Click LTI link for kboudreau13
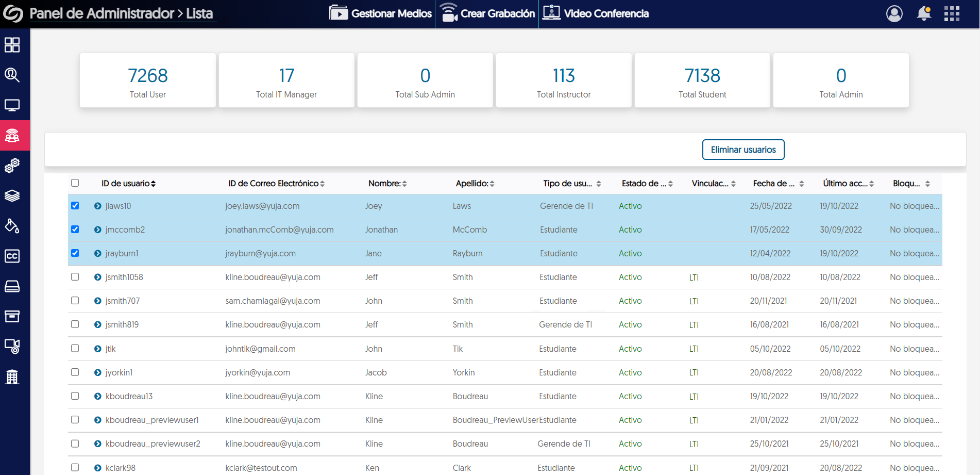Screen dimensions: 980x475 point(694,397)
